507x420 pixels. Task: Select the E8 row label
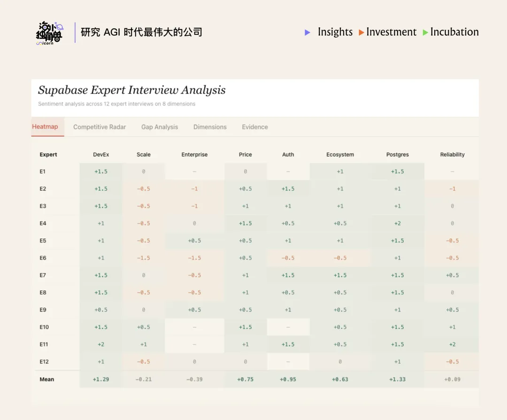pyautogui.click(x=43, y=293)
